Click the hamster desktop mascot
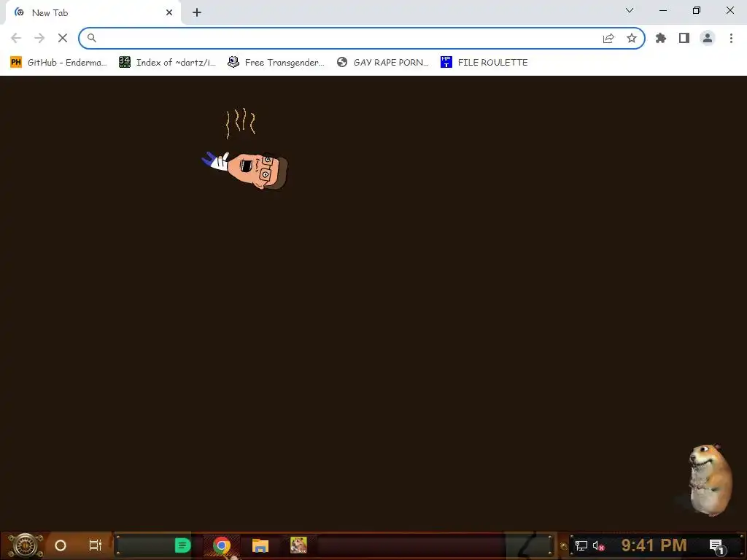The height and width of the screenshot is (560, 747). [x=709, y=480]
